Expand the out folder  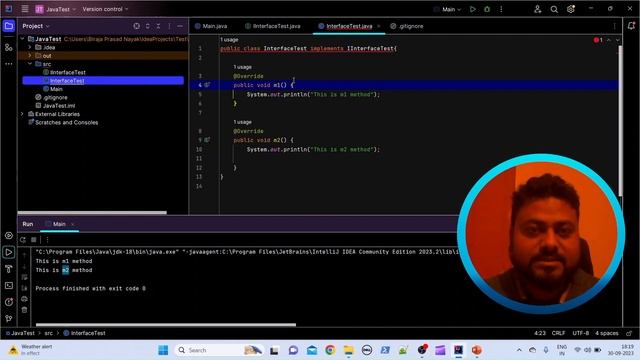coord(30,56)
